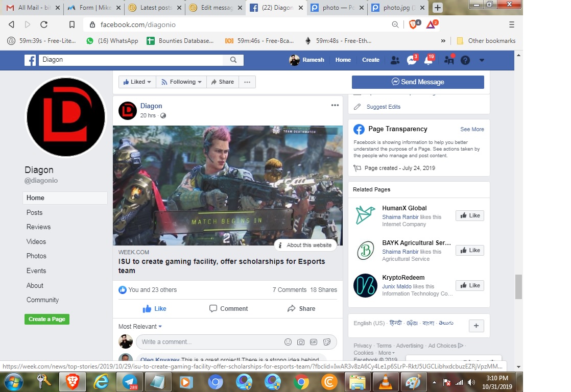Open Telegram in Windows taskbar
The image size is (571, 392).
tap(130, 382)
